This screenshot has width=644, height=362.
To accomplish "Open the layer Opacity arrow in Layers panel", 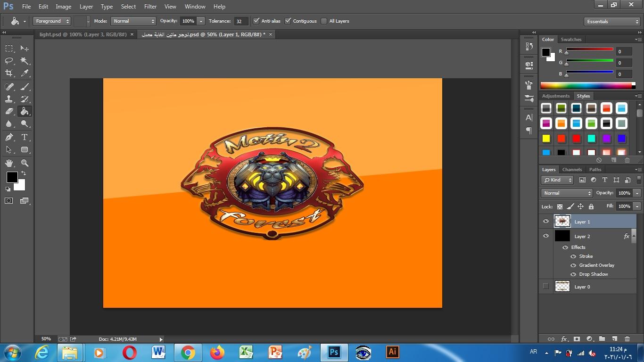I will [637, 193].
